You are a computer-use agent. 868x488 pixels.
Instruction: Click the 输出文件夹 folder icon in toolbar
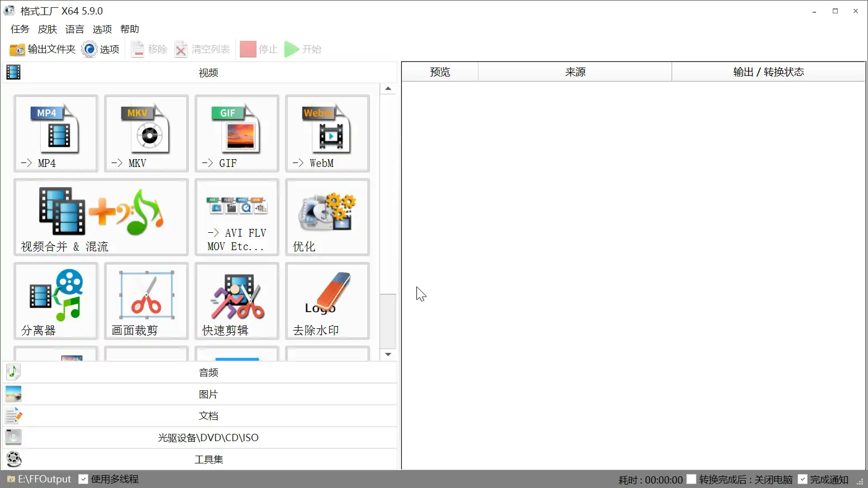click(x=17, y=50)
